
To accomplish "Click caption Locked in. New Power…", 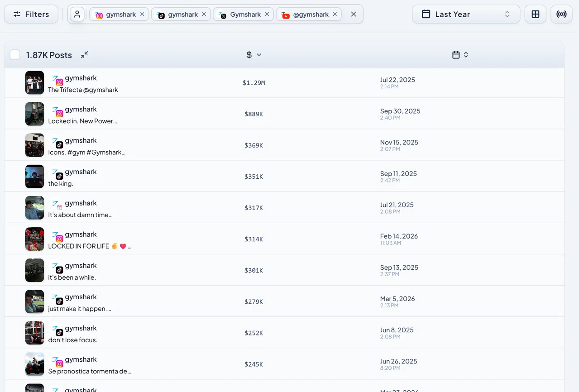I will (x=83, y=121).
